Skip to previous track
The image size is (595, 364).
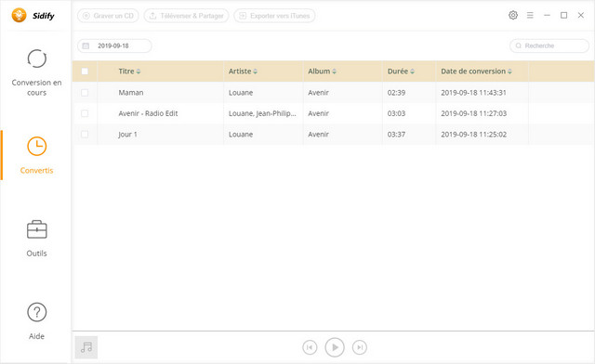coord(310,347)
